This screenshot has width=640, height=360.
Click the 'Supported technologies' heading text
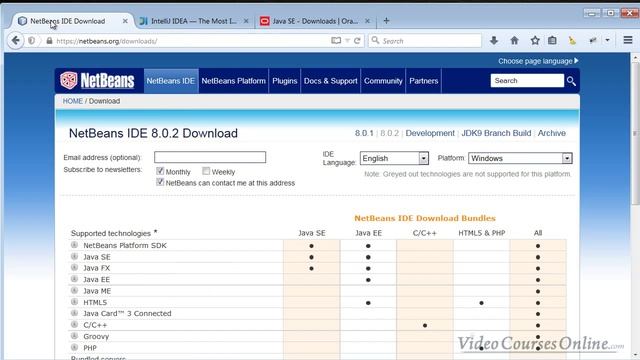(111, 233)
